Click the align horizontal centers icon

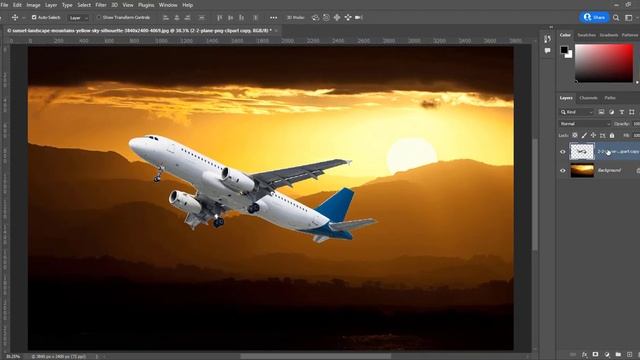177,18
